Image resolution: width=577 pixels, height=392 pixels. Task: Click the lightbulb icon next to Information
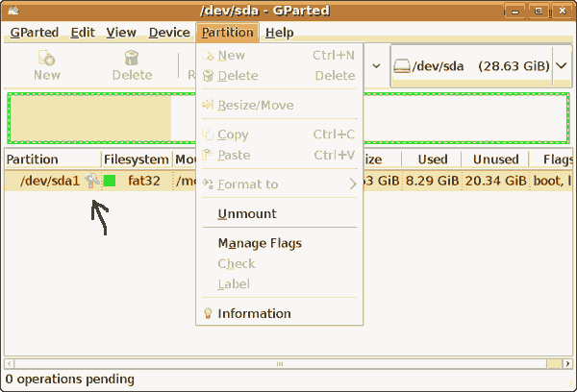point(208,313)
